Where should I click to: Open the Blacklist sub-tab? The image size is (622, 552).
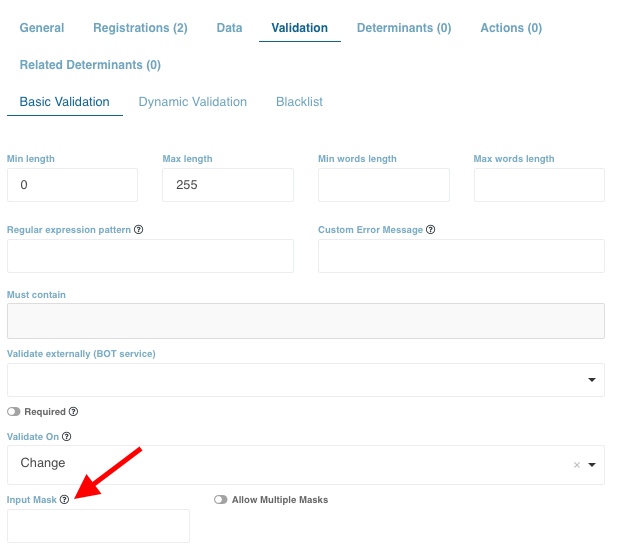[299, 102]
